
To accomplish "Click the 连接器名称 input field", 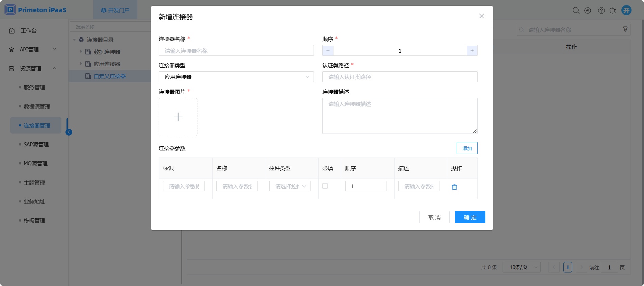I will click(x=236, y=51).
